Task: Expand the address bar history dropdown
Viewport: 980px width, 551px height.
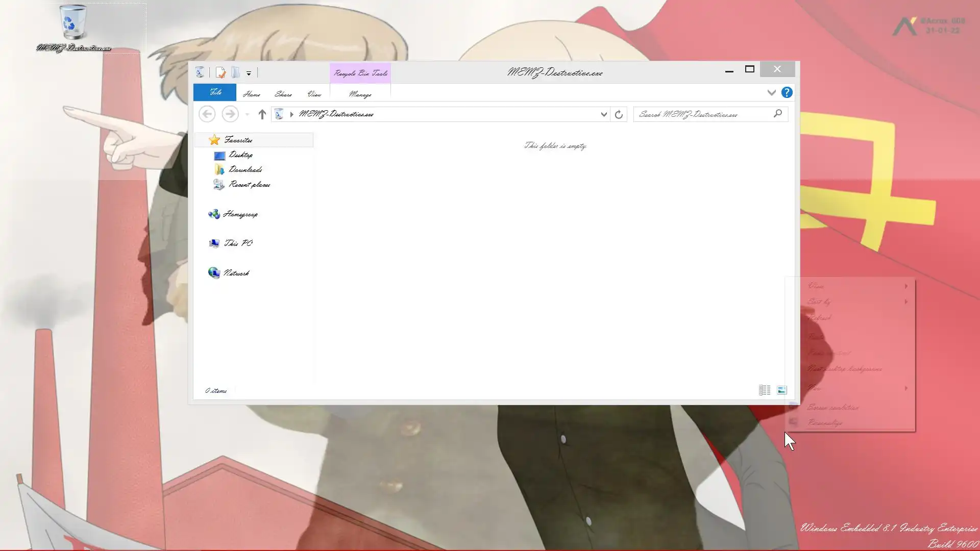Action: (603, 114)
